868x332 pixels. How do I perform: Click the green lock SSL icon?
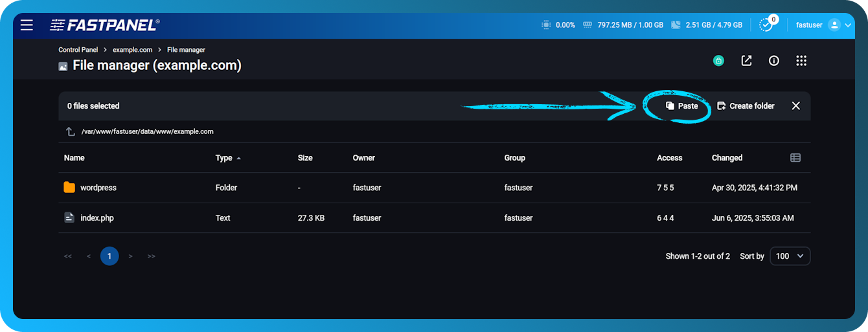click(x=718, y=61)
